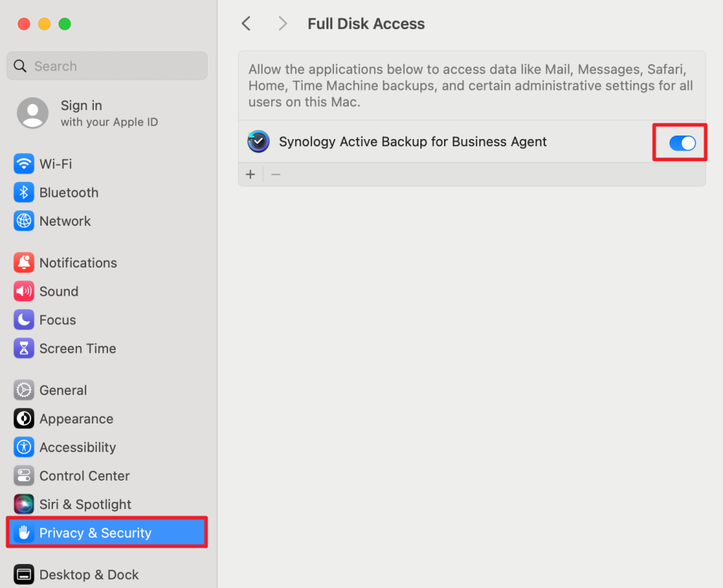Open Desktop & Dock settings
The image size is (723, 588).
point(107,575)
